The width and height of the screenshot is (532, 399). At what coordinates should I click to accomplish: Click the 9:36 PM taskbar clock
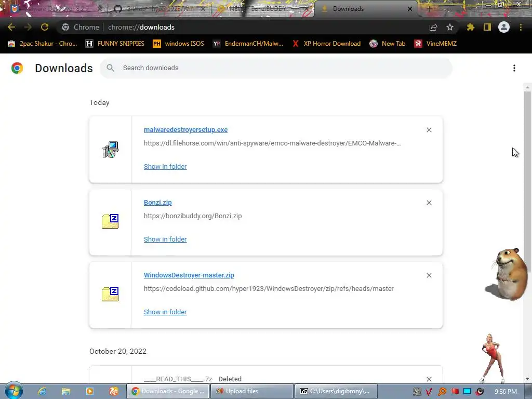(x=506, y=392)
